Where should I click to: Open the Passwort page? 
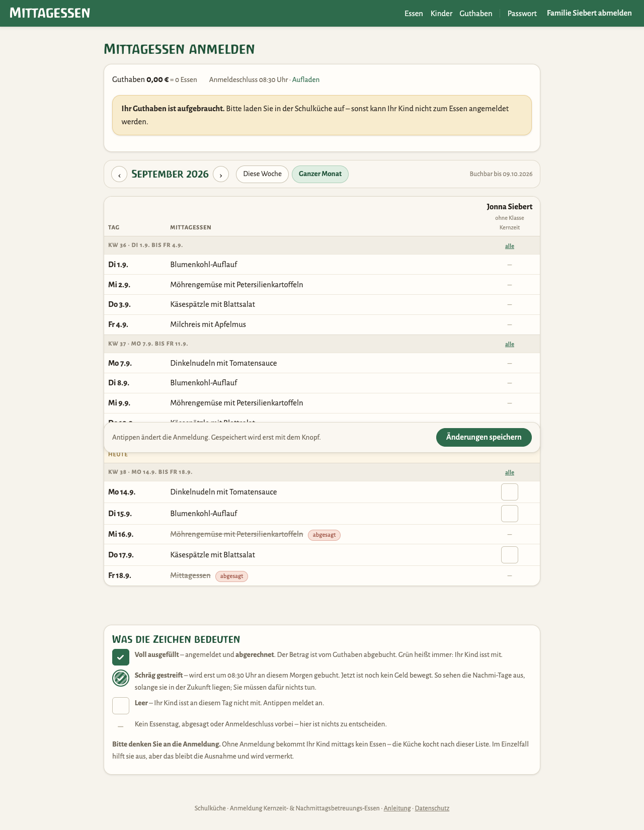tap(522, 14)
